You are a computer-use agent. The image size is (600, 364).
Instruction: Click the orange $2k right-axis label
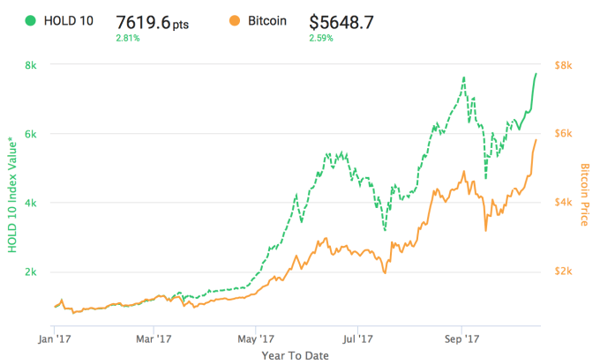562,271
